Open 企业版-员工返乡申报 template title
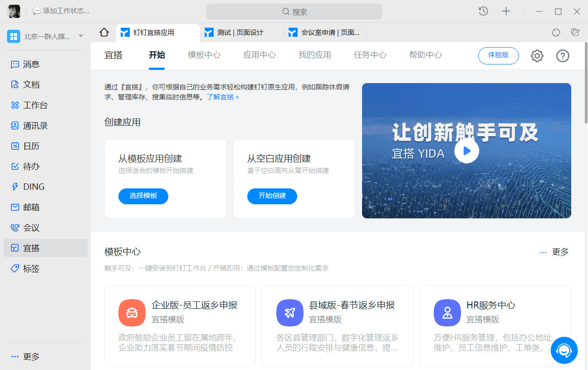Viewport: 588px width, 370px height. point(195,305)
